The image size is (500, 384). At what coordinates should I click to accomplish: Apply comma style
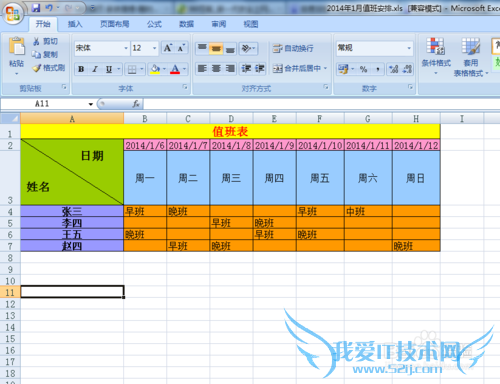pyautogui.click(x=378, y=69)
